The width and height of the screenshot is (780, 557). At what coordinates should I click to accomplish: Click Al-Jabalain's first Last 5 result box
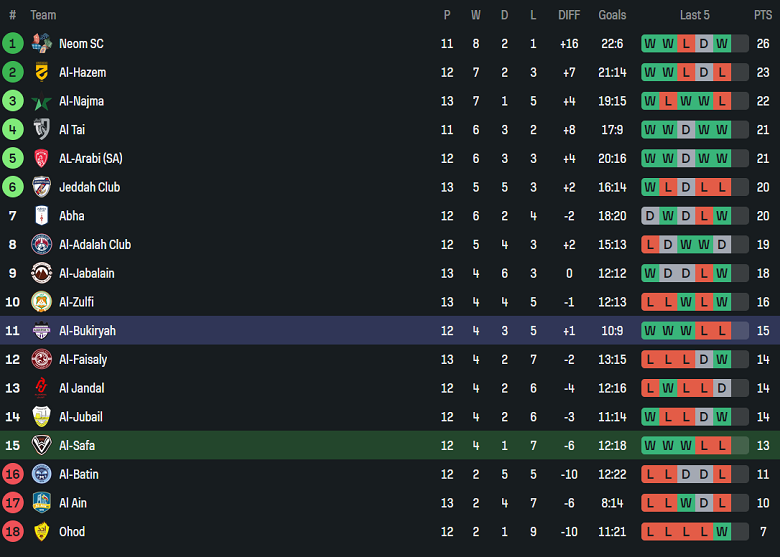pyautogui.click(x=650, y=273)
